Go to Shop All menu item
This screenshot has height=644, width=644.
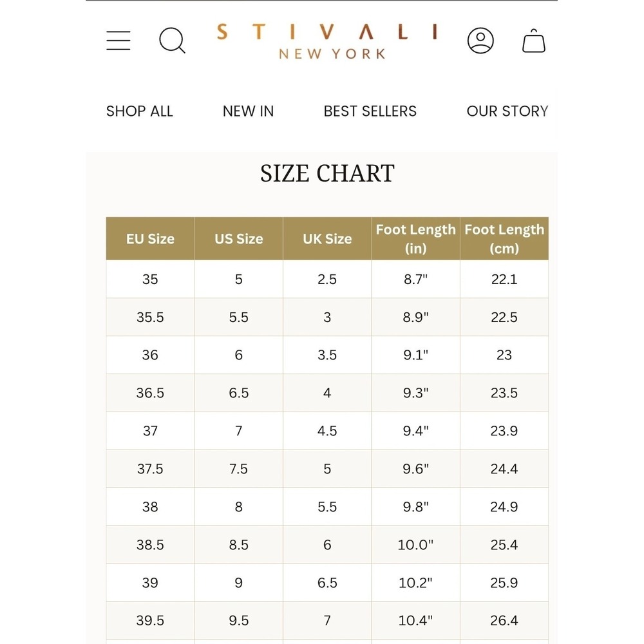(139, 111)
